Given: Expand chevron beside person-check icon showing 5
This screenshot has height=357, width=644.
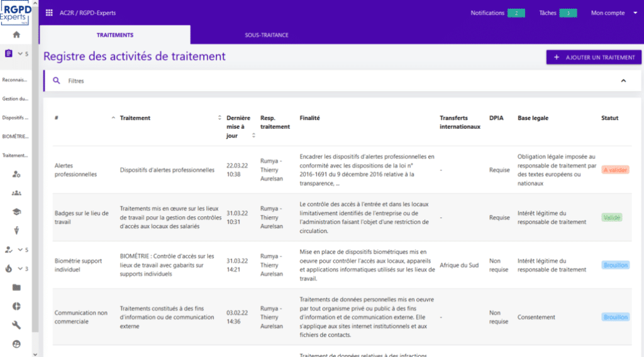Looking at the screenshot, I should click(x=20, y=250).
